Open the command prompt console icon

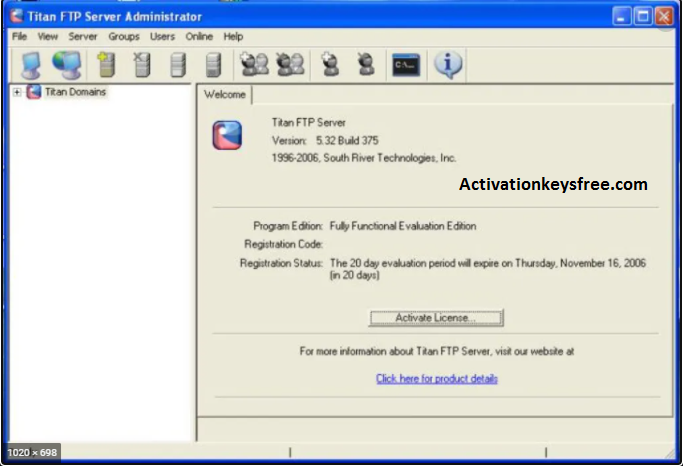(406, 65)
